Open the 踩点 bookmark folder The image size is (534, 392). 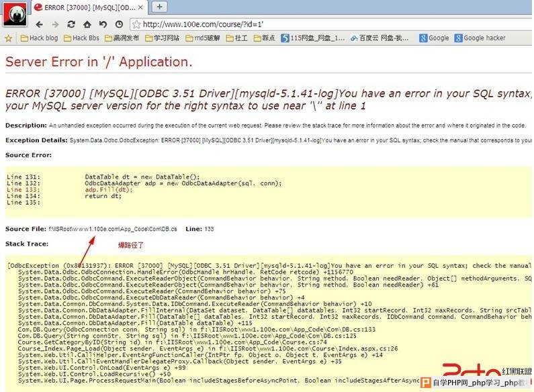(264, 38)
